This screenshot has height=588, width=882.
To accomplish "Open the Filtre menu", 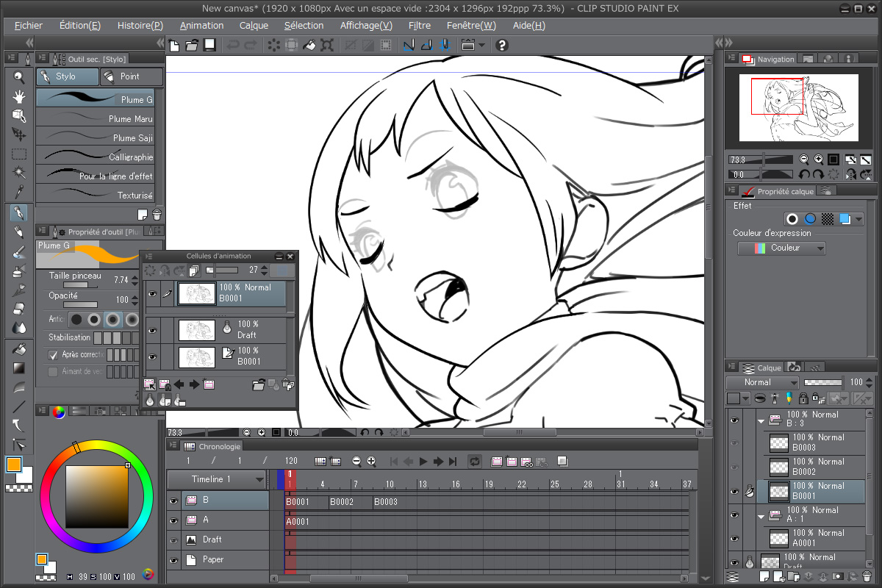I will coord(420,25).
